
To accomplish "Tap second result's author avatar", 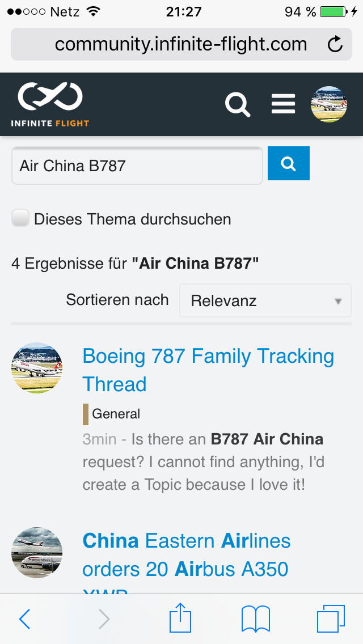I will click(36, 553).
